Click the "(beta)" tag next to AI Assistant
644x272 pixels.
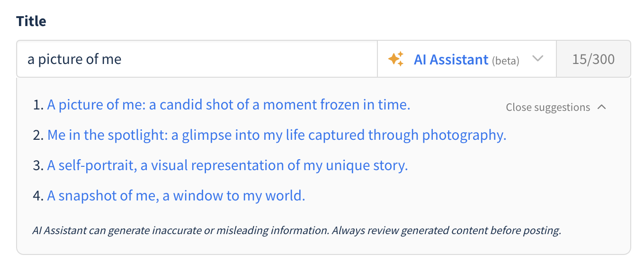[505, 61]
